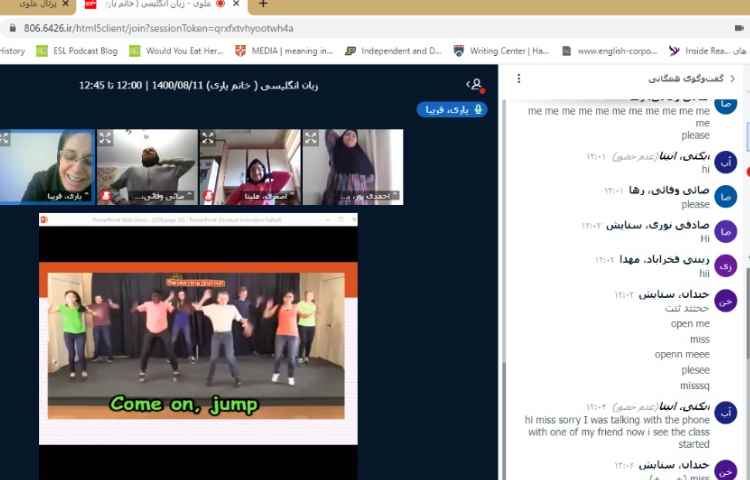Click chat message 'openn meee'
Screen dimensions: 750x480
(682, 354)
